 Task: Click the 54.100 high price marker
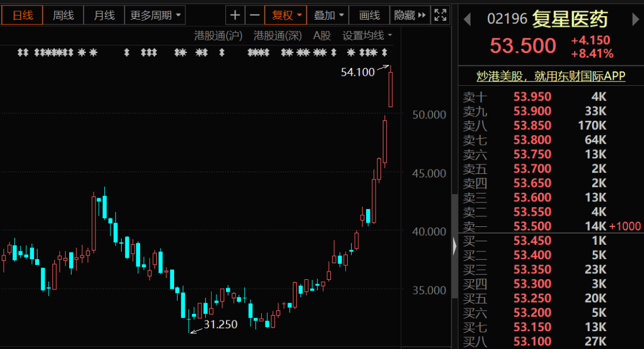(x=357, y=72)
